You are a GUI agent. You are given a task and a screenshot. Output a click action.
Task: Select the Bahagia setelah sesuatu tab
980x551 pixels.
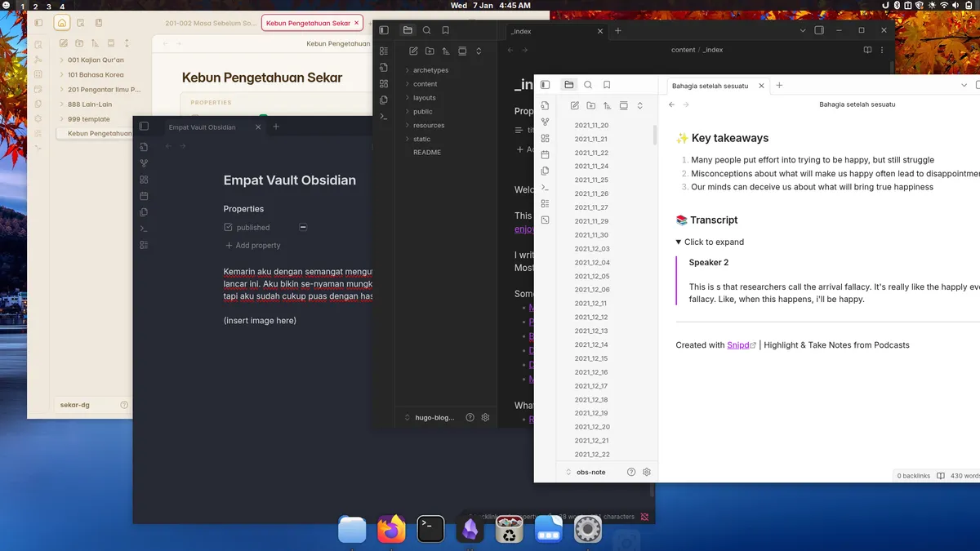click(x=710, y=86)
